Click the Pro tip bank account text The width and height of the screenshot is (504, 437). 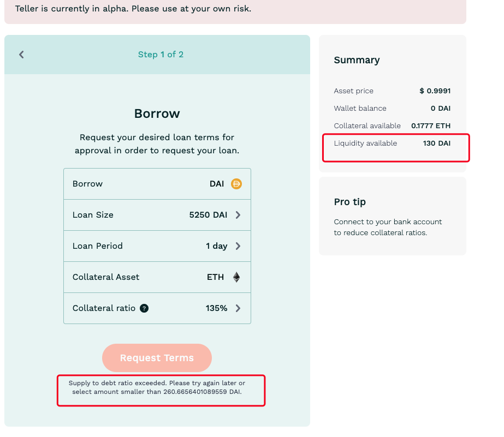coord(388,228)
